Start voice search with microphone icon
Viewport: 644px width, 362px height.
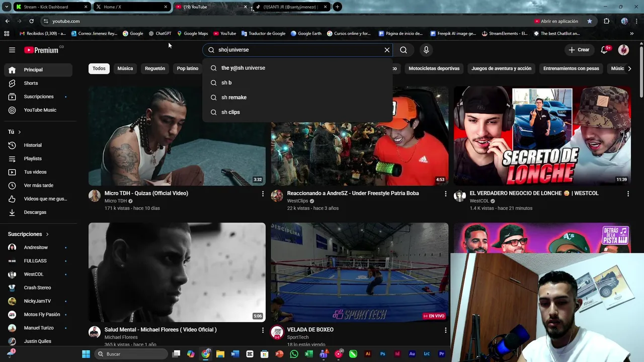click(x=426, y=50)
